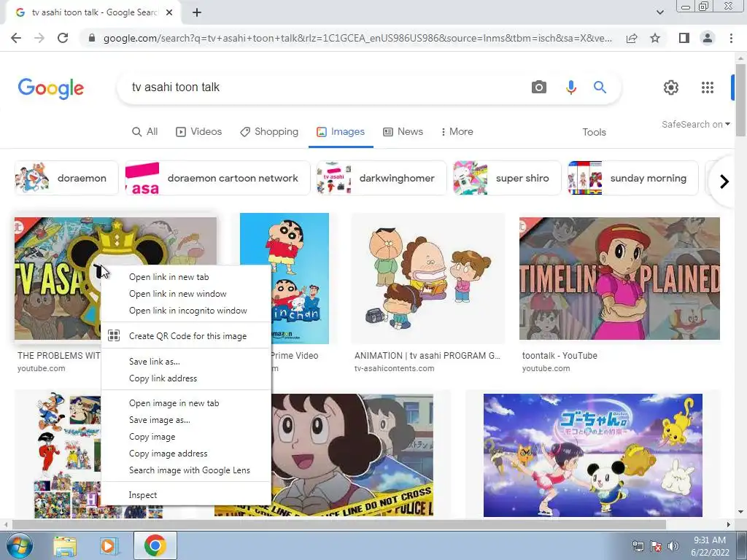This screenshot has width=747, height=560.
Task: Choose Open link in new window
Action: tap(186, 294)
